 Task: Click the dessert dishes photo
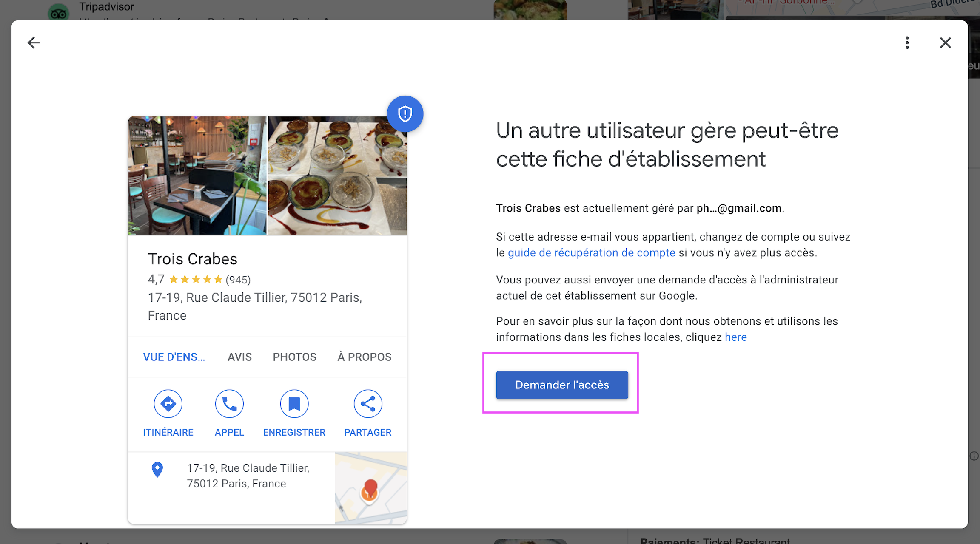click(337, 176)
